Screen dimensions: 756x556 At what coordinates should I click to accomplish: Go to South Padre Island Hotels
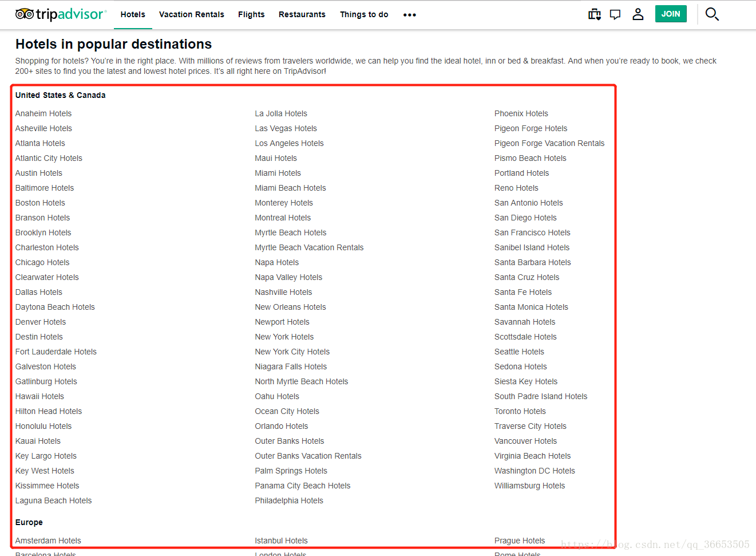541,396
